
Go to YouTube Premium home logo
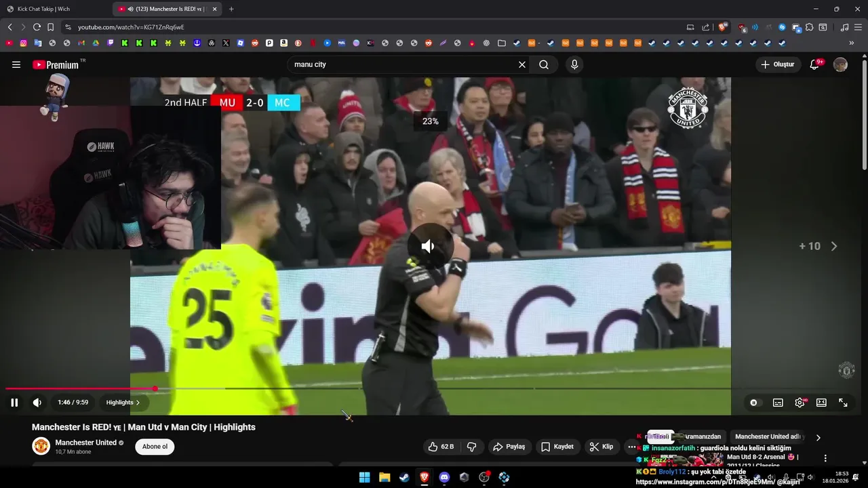57,64
